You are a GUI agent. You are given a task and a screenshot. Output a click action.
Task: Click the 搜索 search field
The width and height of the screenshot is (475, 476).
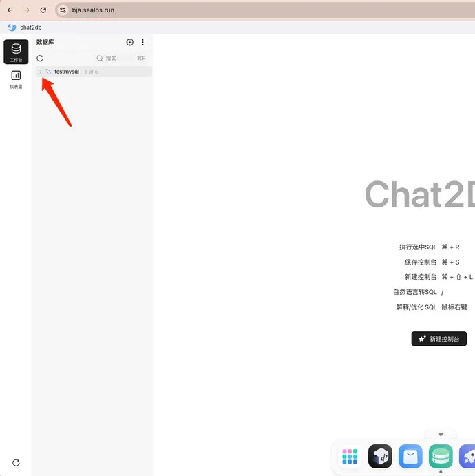[x=121, y=59]
